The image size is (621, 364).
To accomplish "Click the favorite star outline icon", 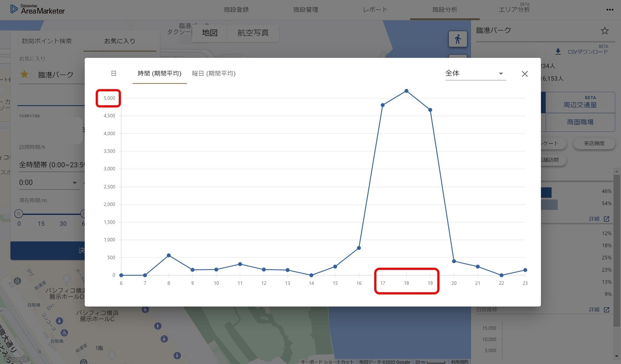I will click(x=604, y=31).
